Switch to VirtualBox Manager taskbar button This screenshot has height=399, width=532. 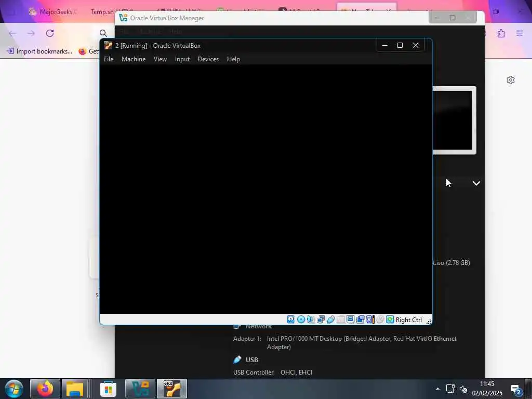tap(140, 389)
